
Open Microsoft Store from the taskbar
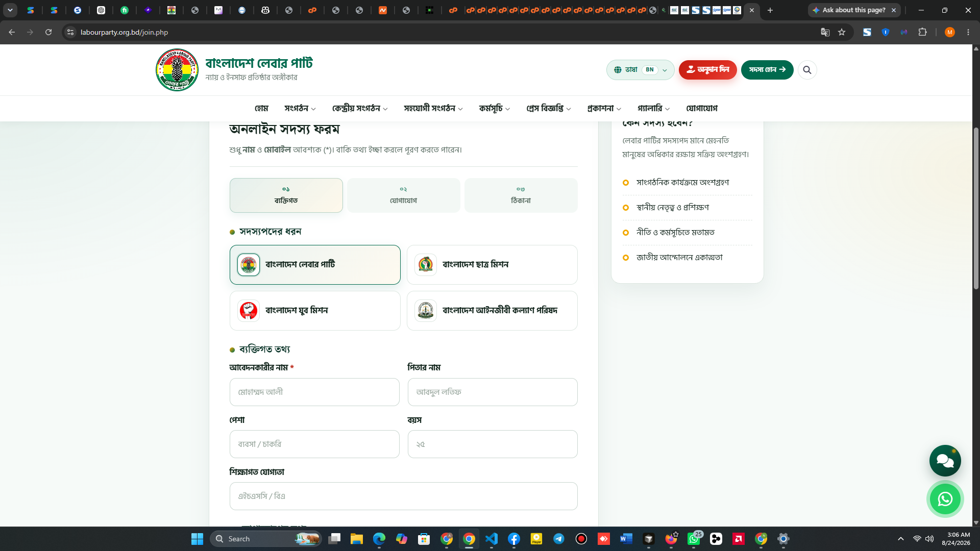coord(424,539)
